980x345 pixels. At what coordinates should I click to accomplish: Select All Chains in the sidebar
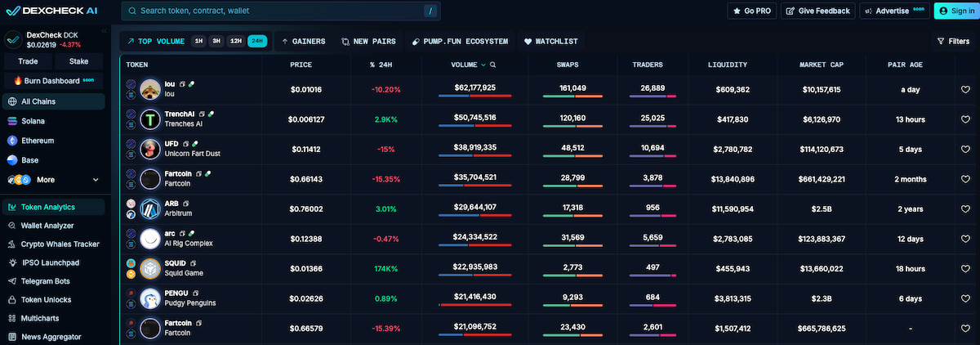(54, 101)
